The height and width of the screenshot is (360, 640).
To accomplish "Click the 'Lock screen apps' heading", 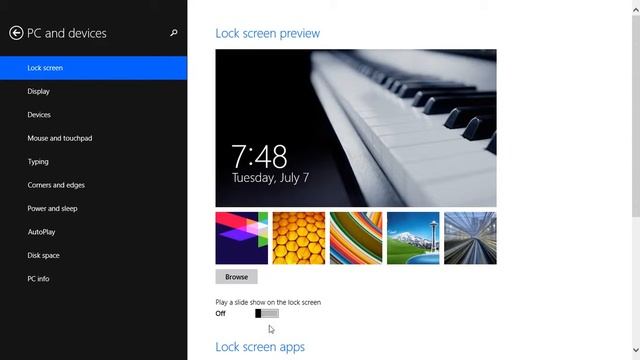I will (x=260, y=347).
